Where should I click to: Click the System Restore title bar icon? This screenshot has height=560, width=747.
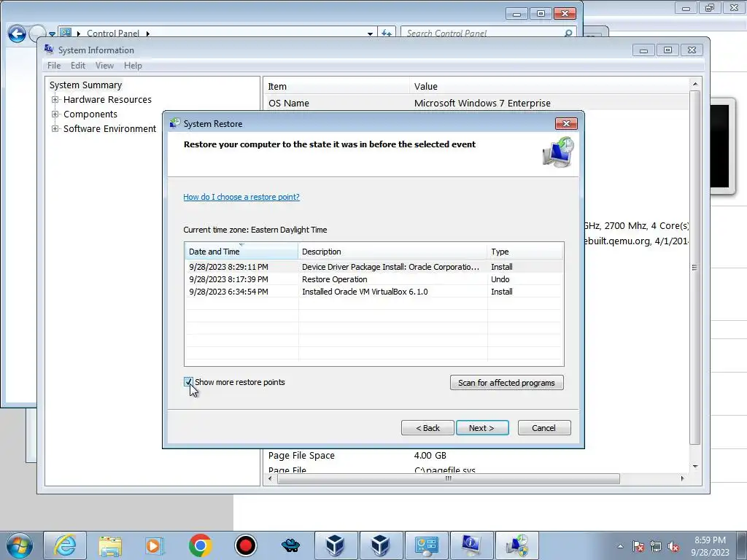(175, 123)
